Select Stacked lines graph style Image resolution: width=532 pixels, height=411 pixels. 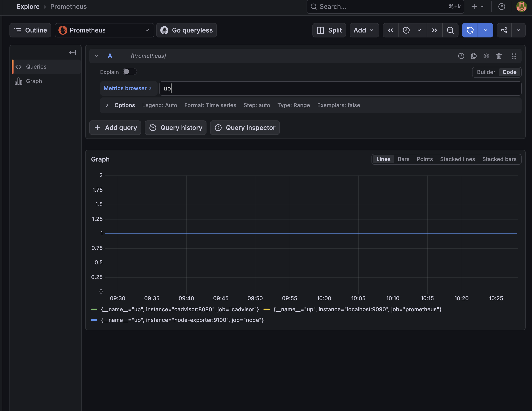(457, 159)
